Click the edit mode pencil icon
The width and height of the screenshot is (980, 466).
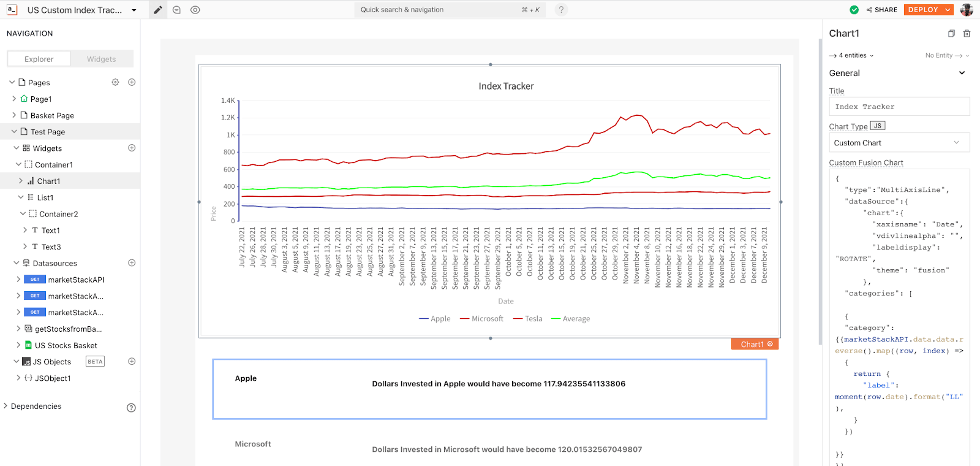pos(158,10)
